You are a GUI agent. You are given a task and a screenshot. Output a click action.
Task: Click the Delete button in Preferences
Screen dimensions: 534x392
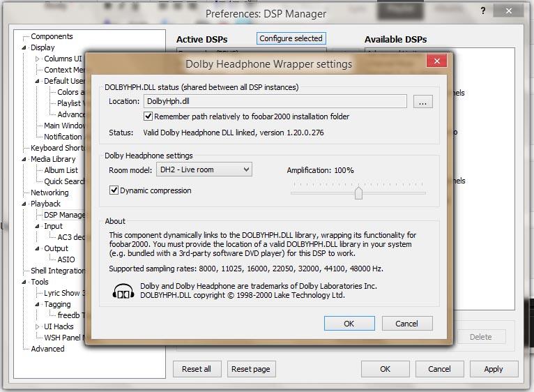click(x=480, y=337)
